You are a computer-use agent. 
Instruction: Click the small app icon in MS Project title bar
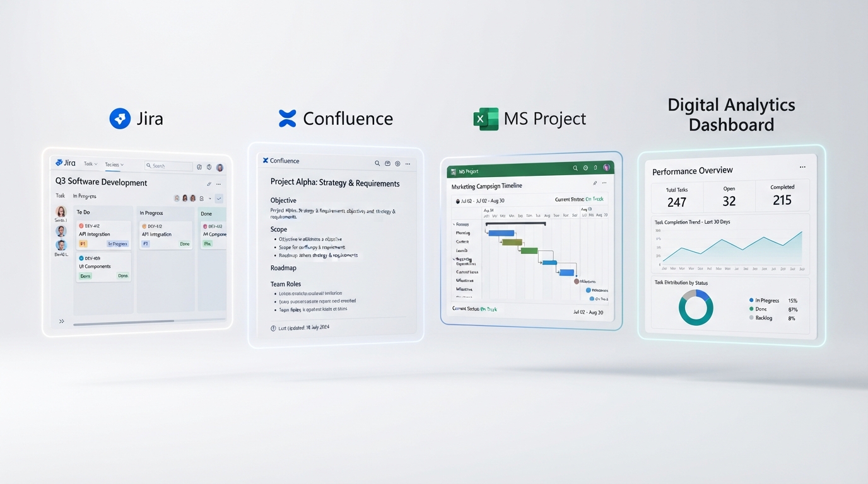pos(453,171)
